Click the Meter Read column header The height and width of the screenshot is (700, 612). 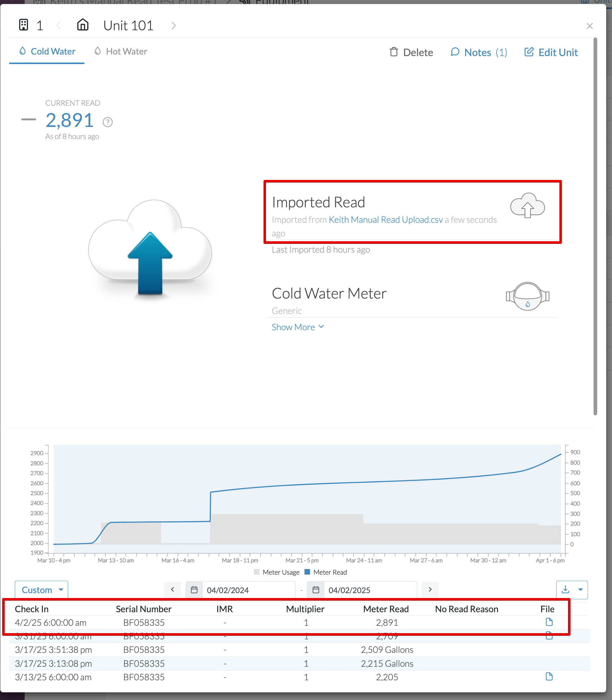tap(386, 609)
